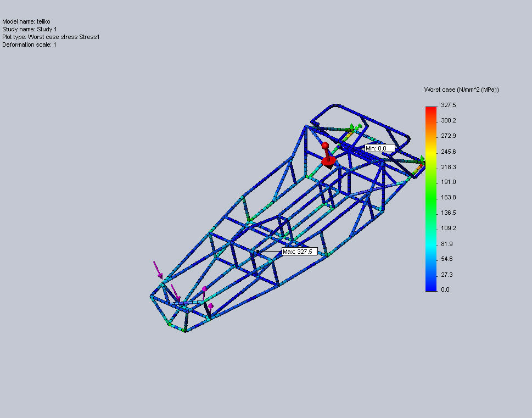Click the 'Model name: teliko' text

click(x=26, y=22)
